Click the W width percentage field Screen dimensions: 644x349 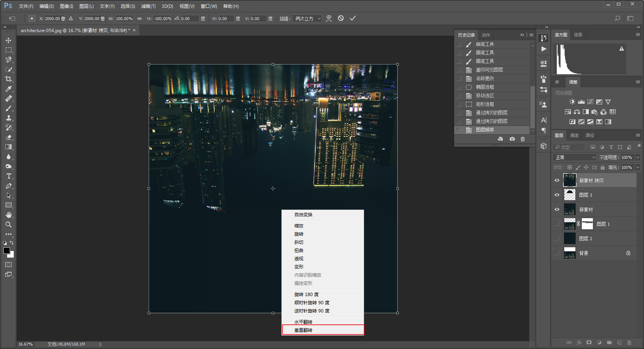pos(124,19)
